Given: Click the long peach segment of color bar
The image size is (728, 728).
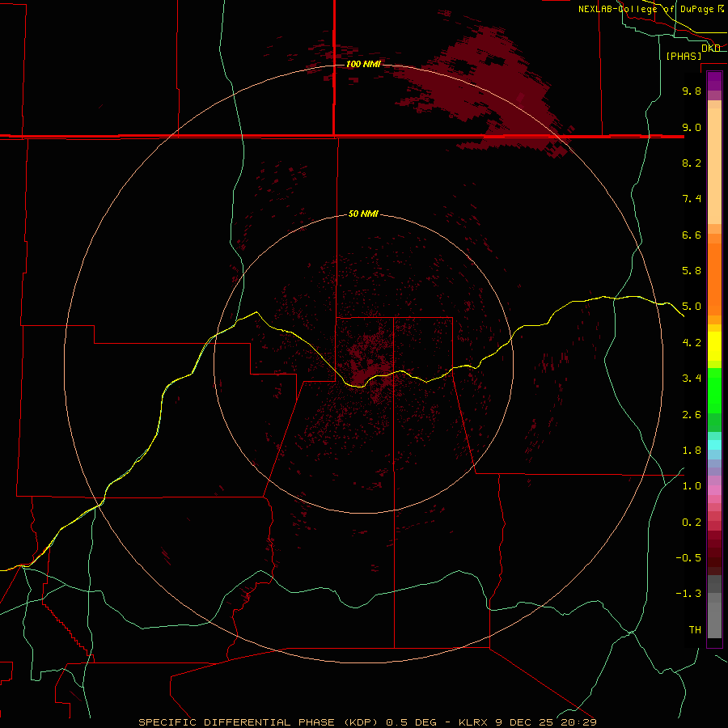Looking at the screenshot, I should pyautogui.click(x=714, y=166).
